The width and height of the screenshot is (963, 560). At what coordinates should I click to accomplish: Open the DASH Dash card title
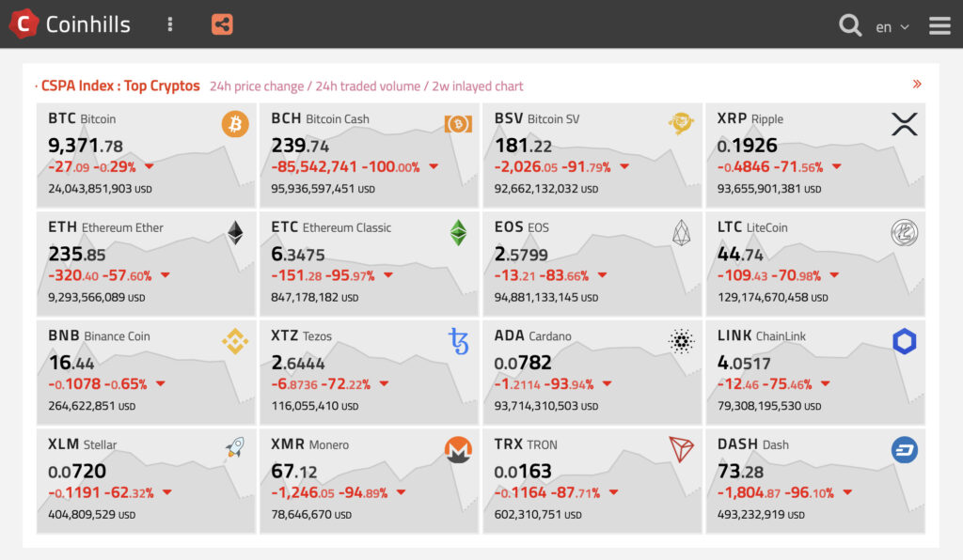753,444
